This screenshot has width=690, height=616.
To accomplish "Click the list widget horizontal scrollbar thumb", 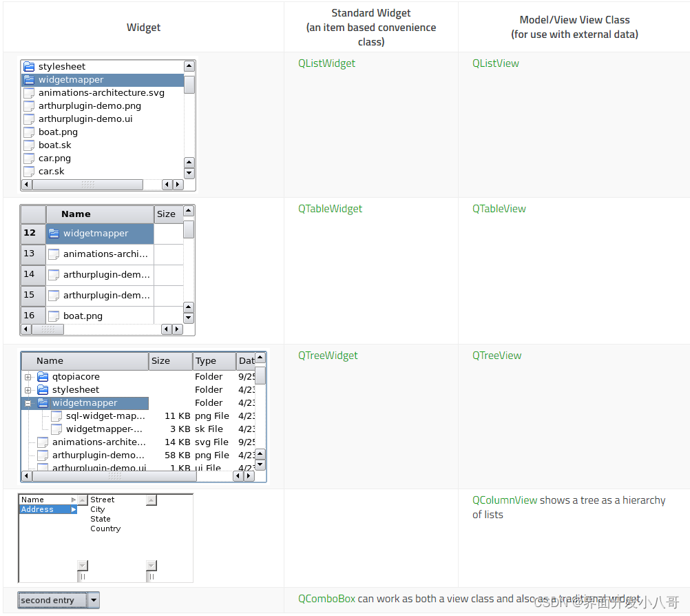I will (87, 185).
